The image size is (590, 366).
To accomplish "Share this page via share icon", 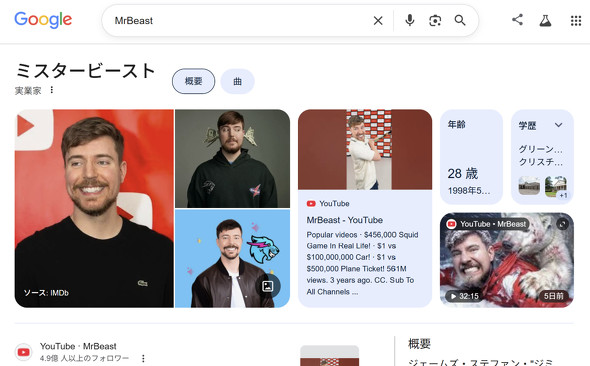I will pyautogui.click(x=517, y=20).
